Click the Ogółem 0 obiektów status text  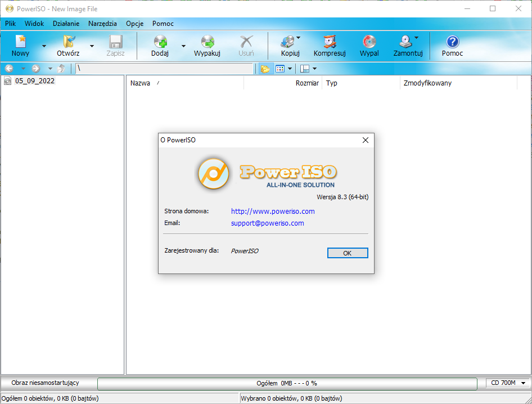click(x=50, y=398)
